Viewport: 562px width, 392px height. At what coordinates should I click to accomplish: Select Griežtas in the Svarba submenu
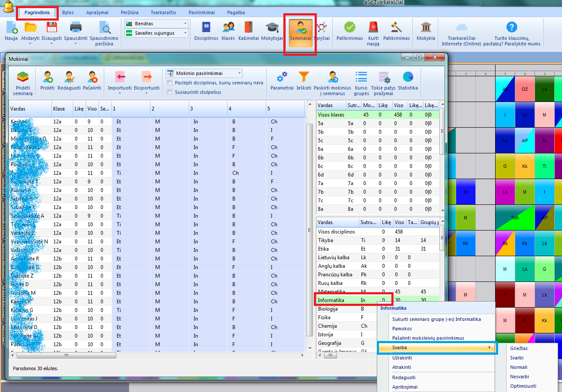click(x=519, y=348)
